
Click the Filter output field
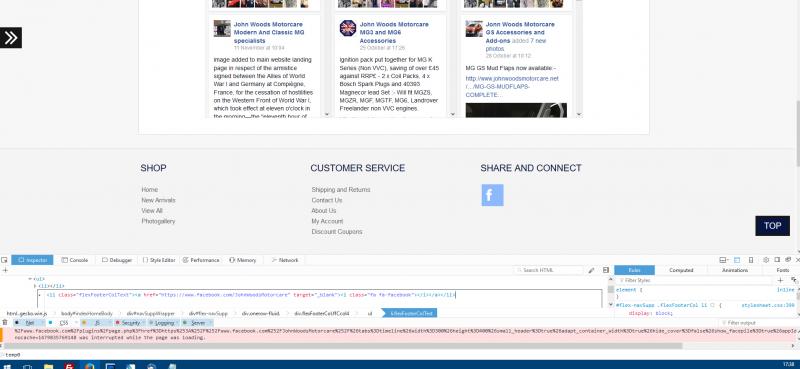[758, 323]
